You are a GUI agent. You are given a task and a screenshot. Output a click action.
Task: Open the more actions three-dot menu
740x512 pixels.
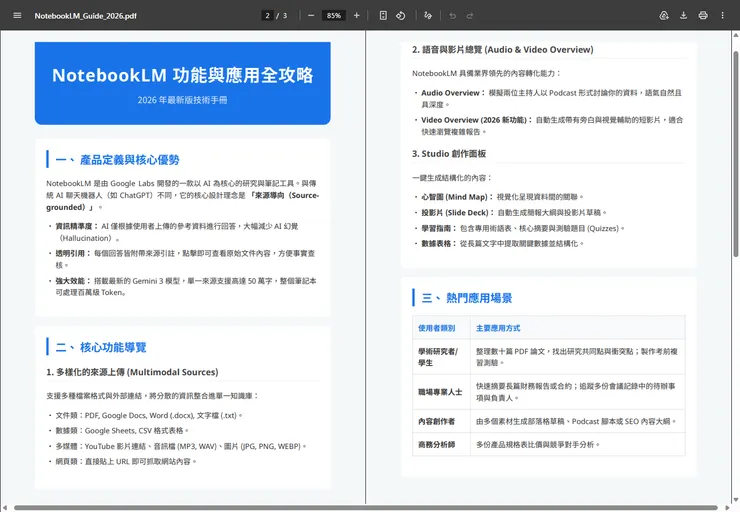pyautogui.click(x=723, y=16)
